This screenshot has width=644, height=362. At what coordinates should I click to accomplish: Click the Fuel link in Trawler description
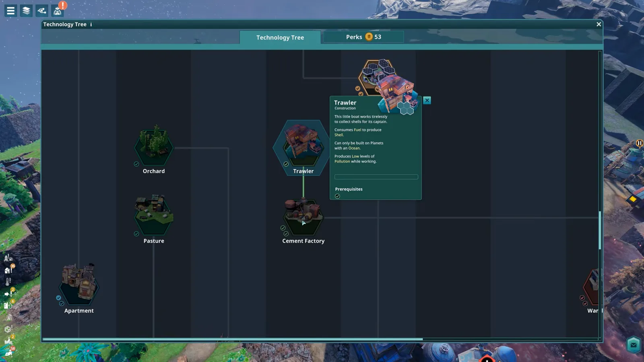pos(357,130)
